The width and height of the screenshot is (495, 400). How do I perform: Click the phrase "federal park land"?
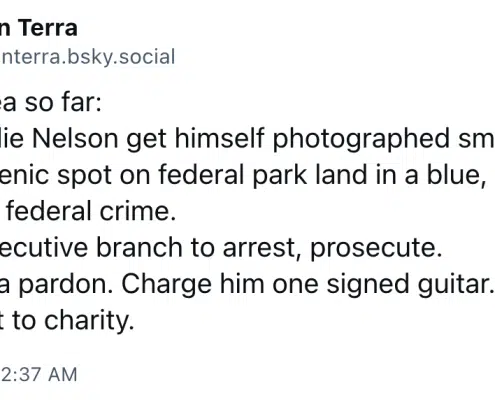(263, 175)
